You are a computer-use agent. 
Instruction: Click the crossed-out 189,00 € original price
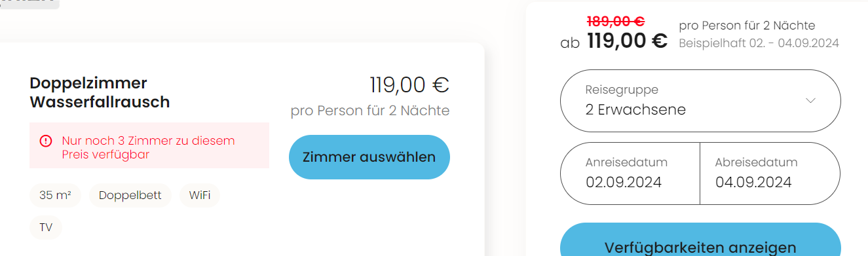[615, 21]
